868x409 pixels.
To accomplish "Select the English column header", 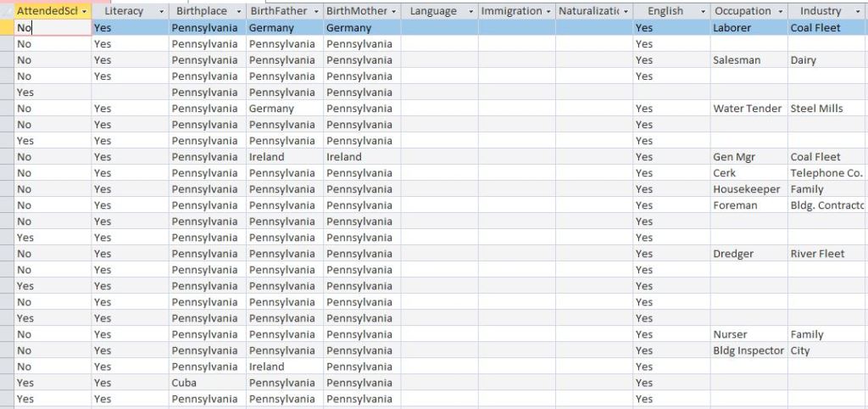I will click(665, 12).
